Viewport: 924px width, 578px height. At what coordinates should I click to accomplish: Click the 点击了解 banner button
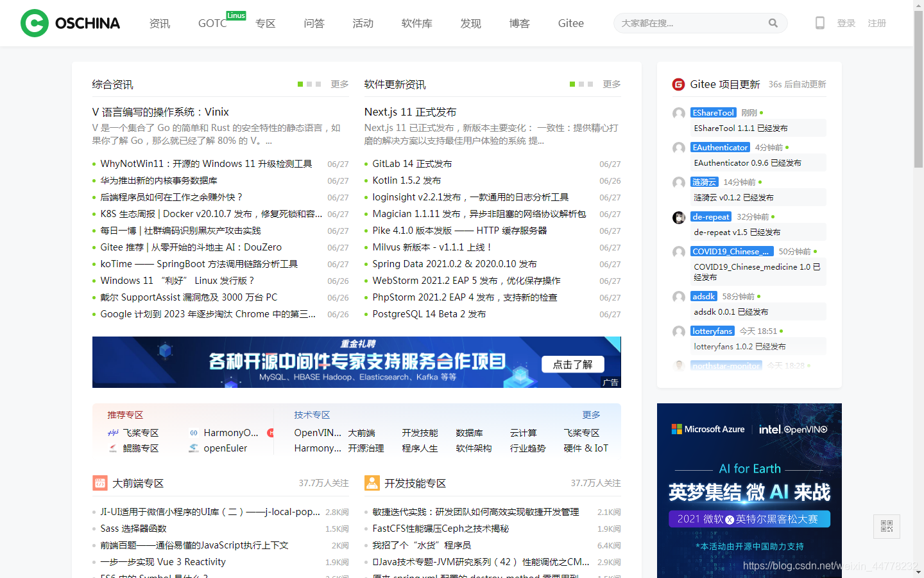click(573, 364)
